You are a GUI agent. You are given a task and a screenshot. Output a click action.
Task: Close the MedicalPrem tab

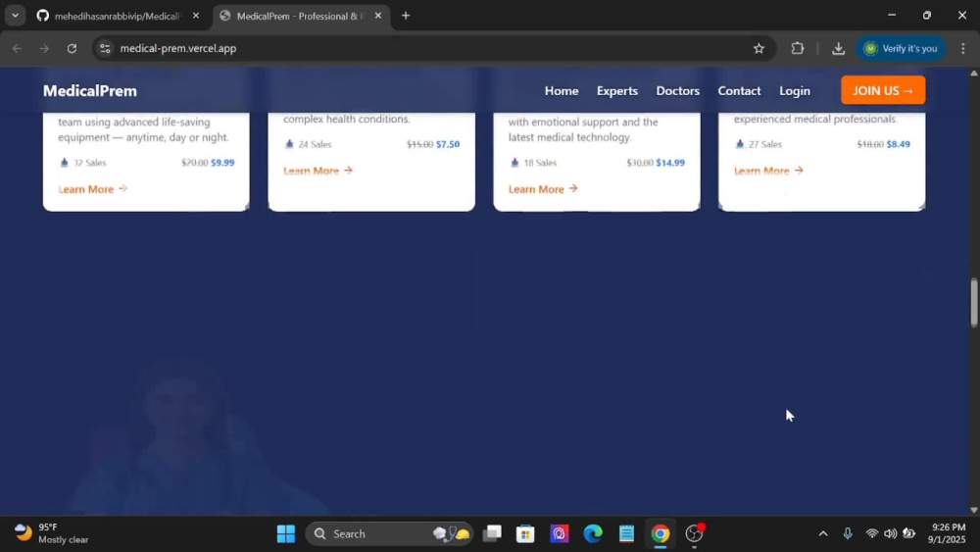pyautogui.click(x=378, y=16)
